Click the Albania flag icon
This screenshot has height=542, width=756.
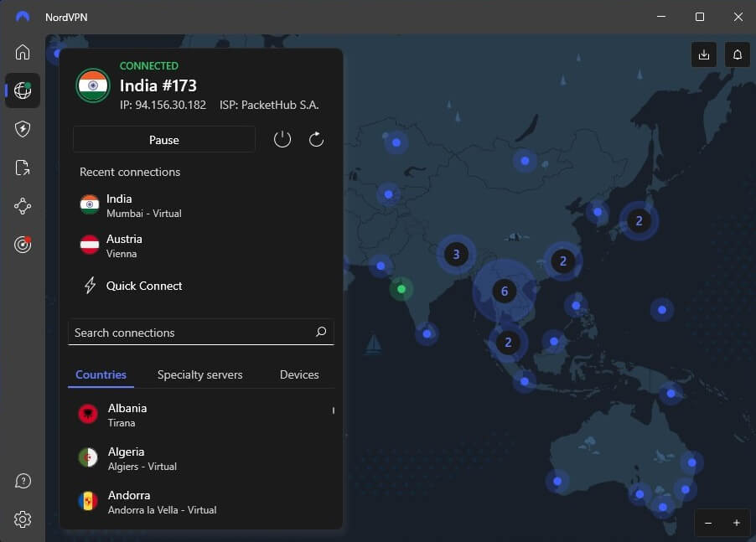click(x=88, y=414)
